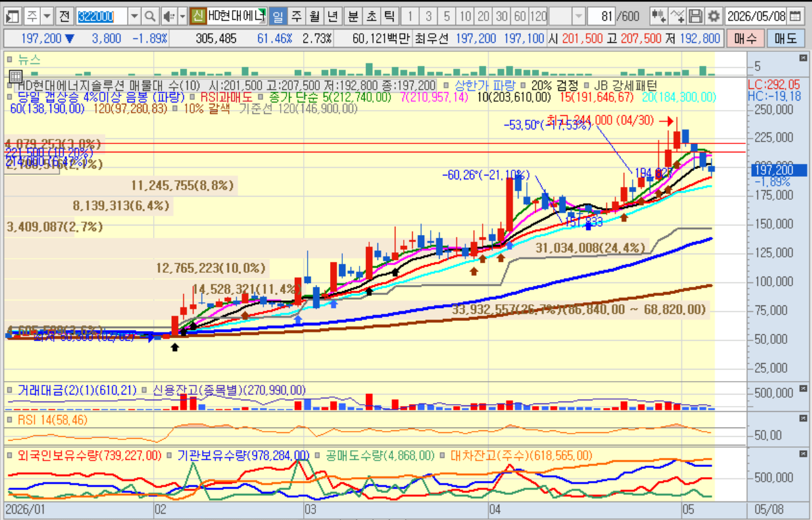Close the 외국인보유수량 panel

click(803, 453)
